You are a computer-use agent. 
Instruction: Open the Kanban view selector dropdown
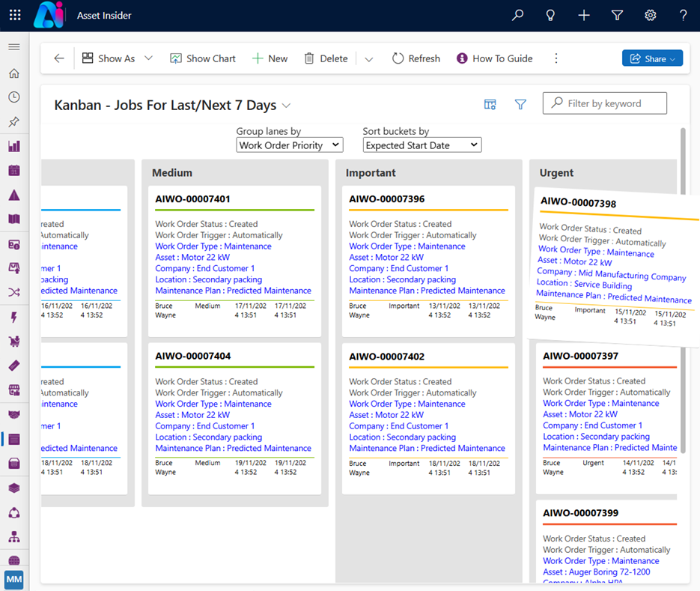[287, 106]
